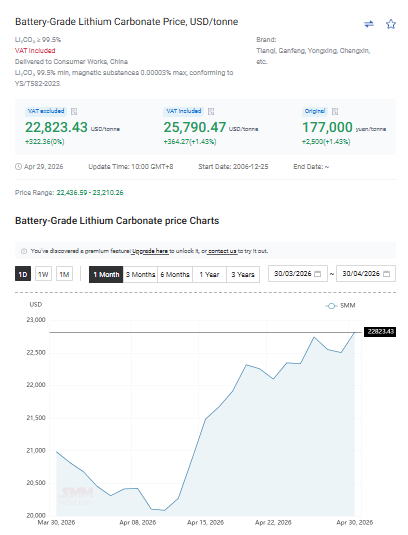Open info icon beside Original label
Viewport: 408px width, 535px height.
point(335,111)
